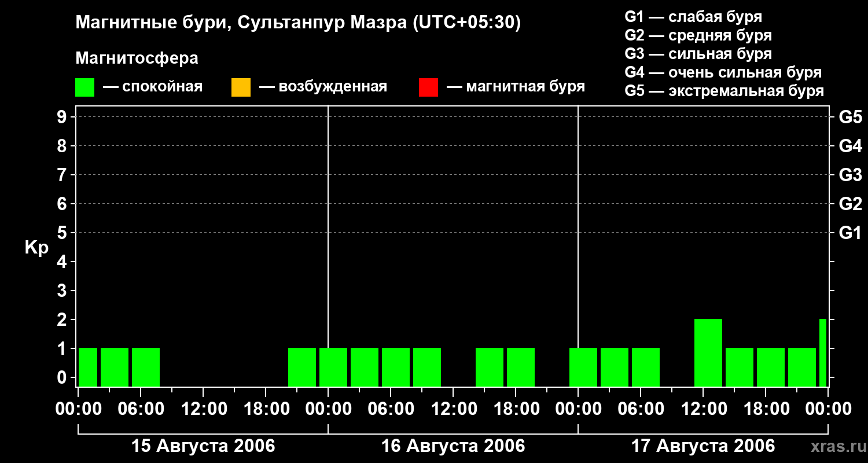Click the '— магнитная буря' legend label
The width and height of the screenshot is (868, 463).
click(x=516, y=87)
